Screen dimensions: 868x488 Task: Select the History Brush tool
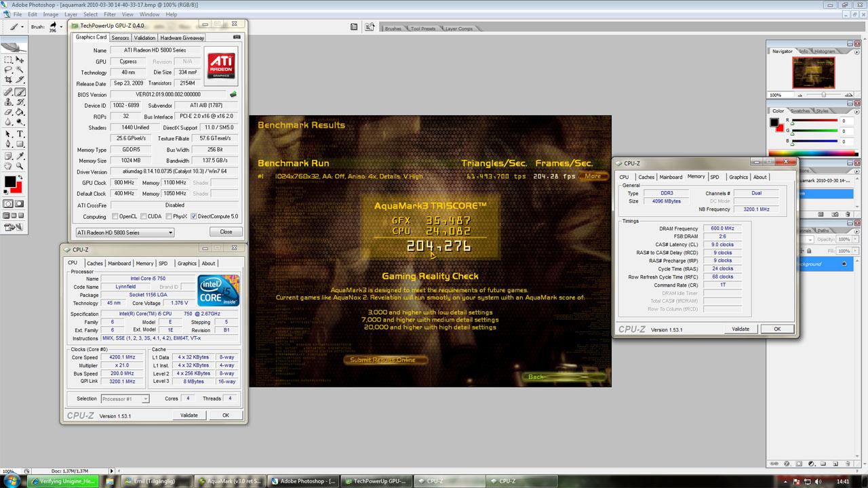[20, 102]
